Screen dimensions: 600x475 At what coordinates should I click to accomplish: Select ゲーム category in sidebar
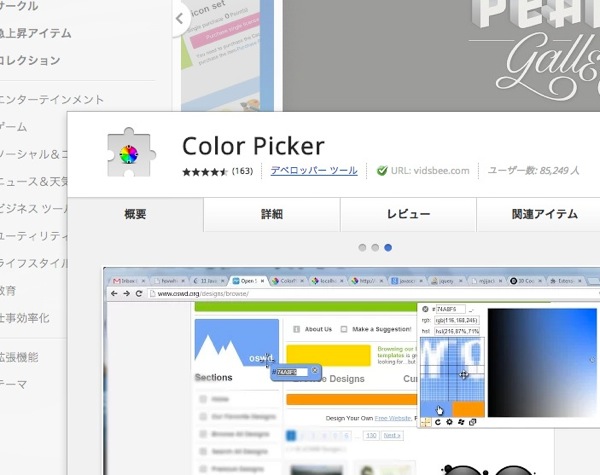(13, 127)
